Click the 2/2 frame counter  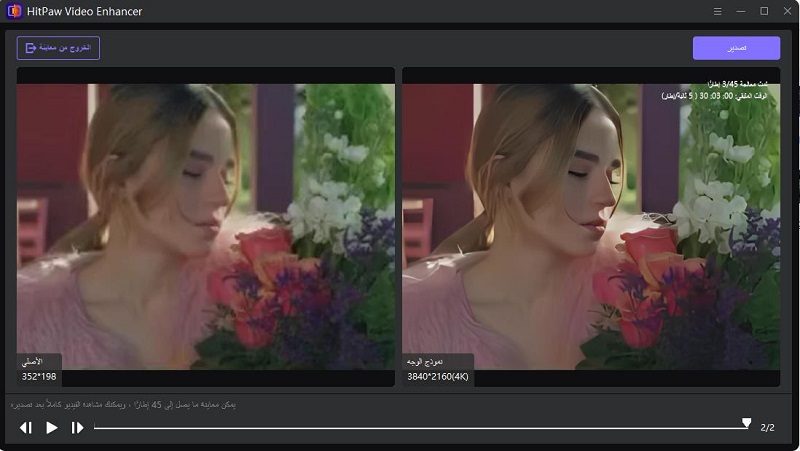[x=767, y=428]
